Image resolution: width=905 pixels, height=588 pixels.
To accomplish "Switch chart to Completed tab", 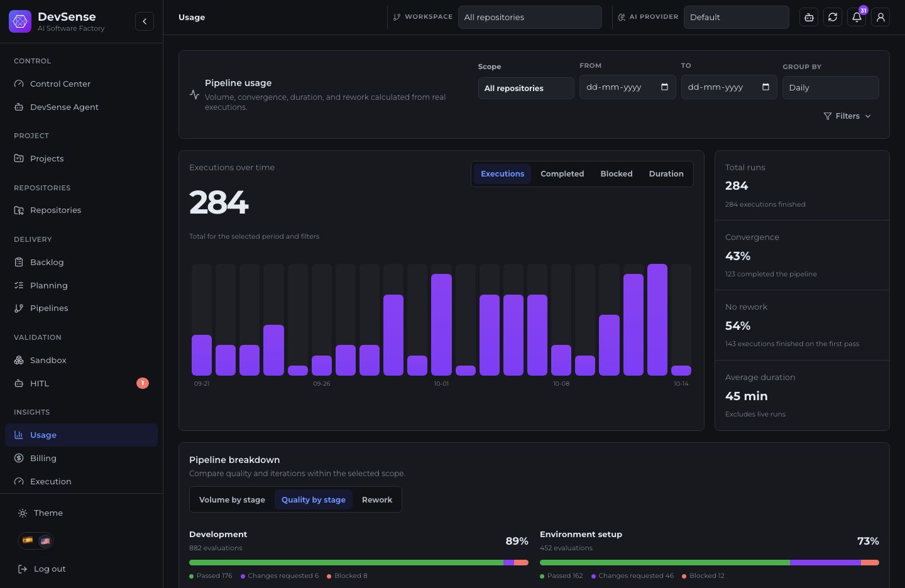I will pyautogui.click(x=562, y=174).
